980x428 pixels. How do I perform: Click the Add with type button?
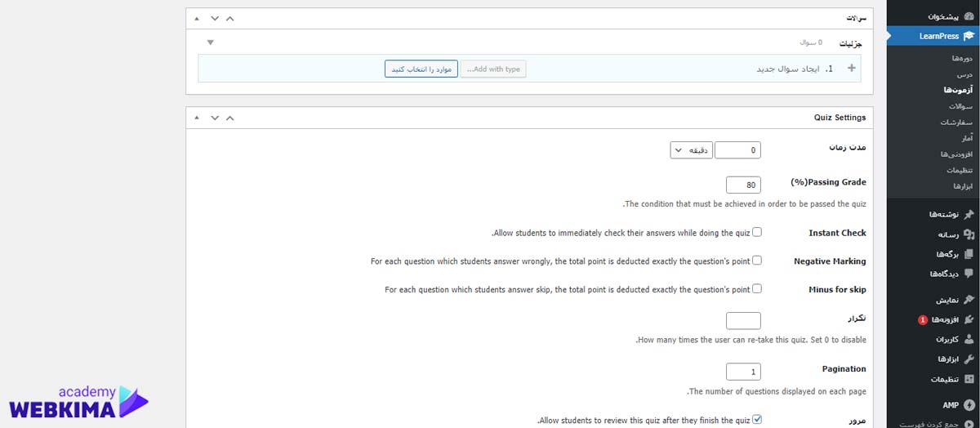[493, 69]
